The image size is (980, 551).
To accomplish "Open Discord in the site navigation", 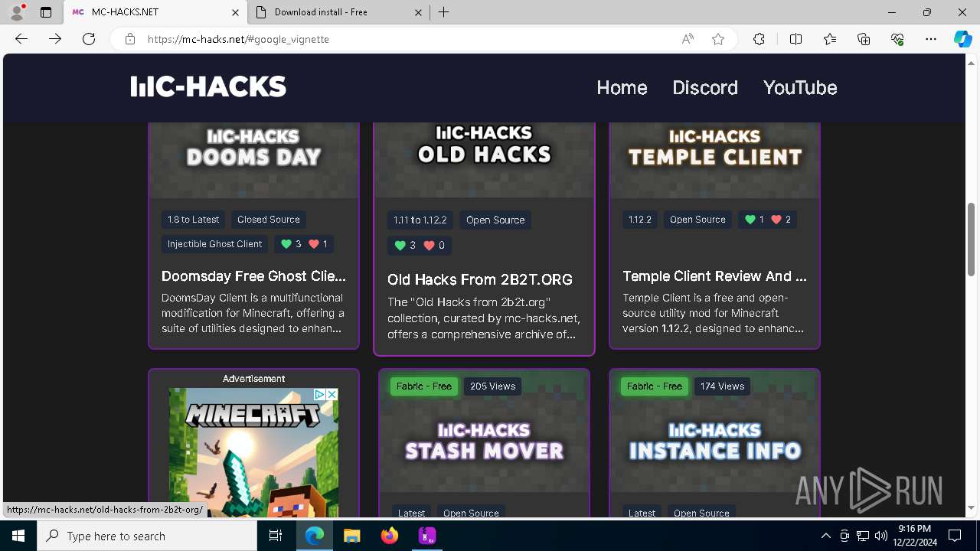I will [705, 87].
